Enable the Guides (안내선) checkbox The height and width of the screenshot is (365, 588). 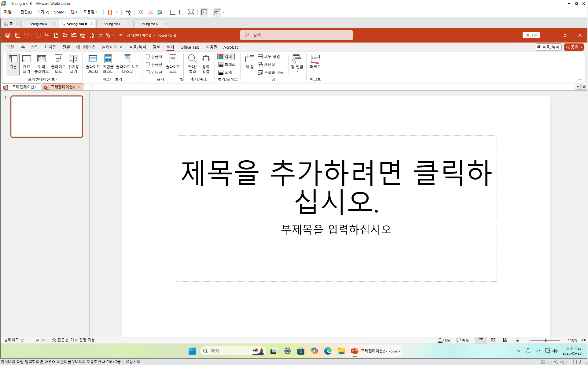148,73
